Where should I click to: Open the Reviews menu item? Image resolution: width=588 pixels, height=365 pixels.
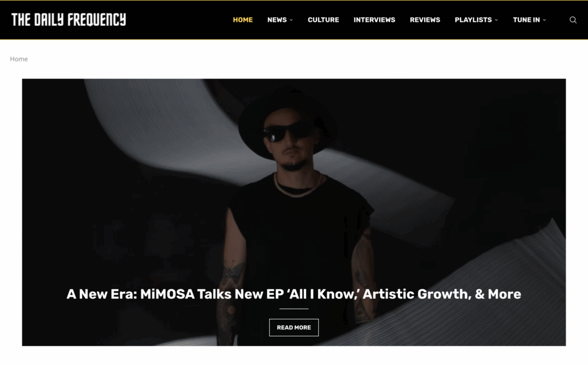[x=425, y=20]
